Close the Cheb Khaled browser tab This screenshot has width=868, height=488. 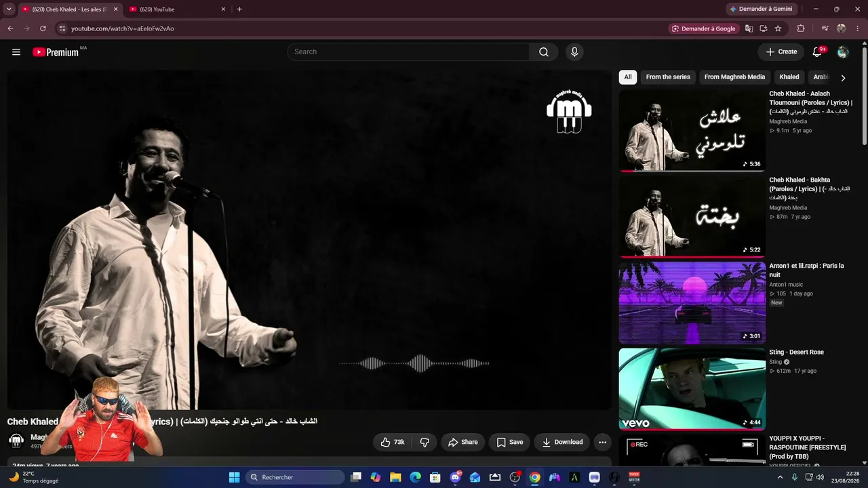pos(115,9)
